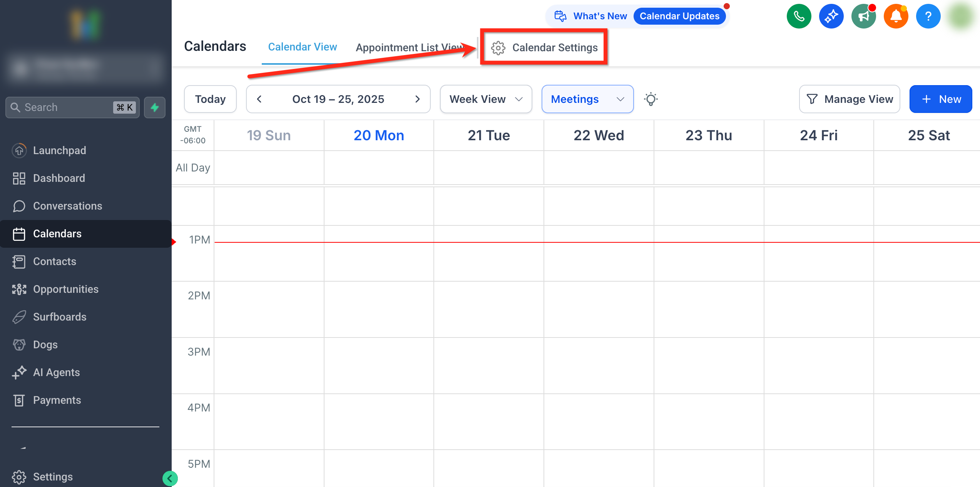Click the green phone dialer icon
The height and width of the screenshot is (487, 980).
coord(799,16)
